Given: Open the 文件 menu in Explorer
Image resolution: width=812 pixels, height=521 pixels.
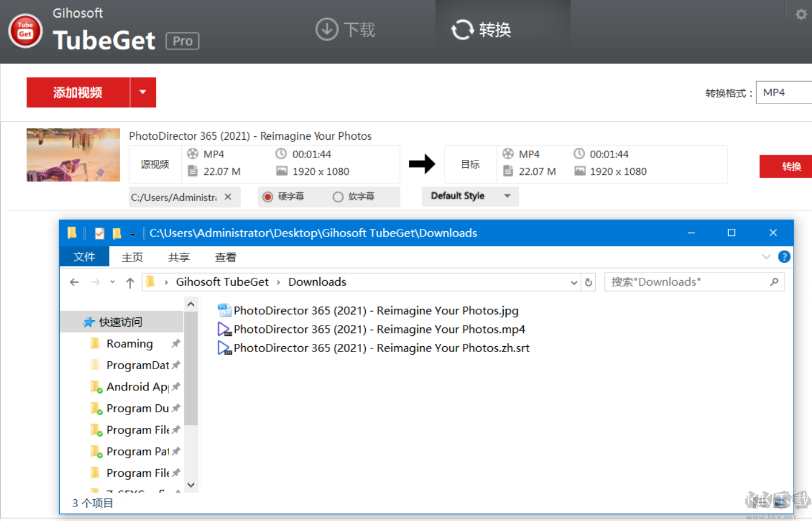Looking at the screenshot, I should pos(84,256).
